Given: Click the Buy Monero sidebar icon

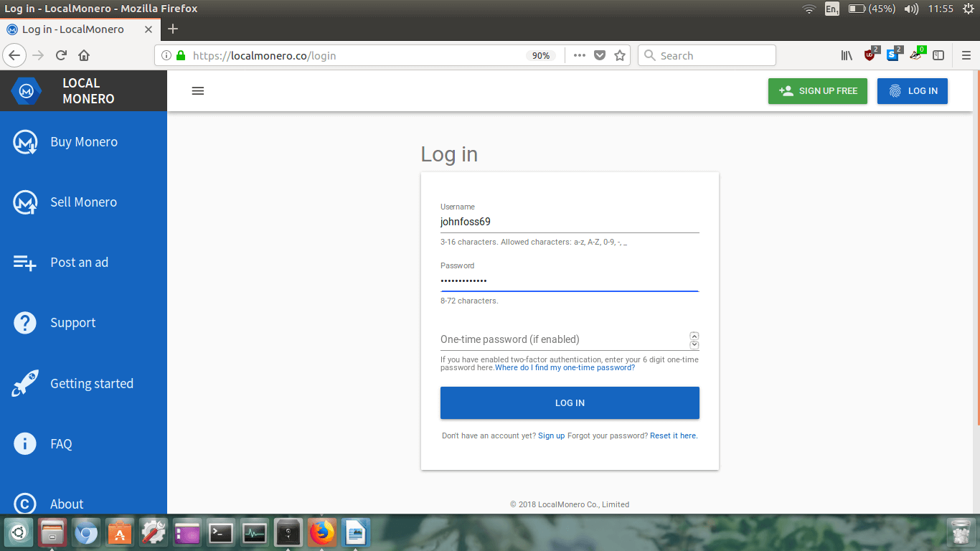Looking at the screenshot, I should 25,142.
